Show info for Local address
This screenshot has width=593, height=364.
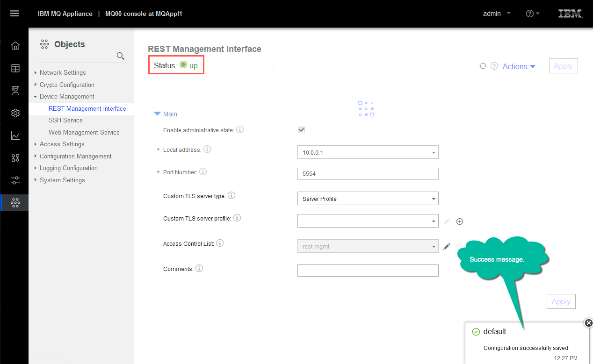207,149
